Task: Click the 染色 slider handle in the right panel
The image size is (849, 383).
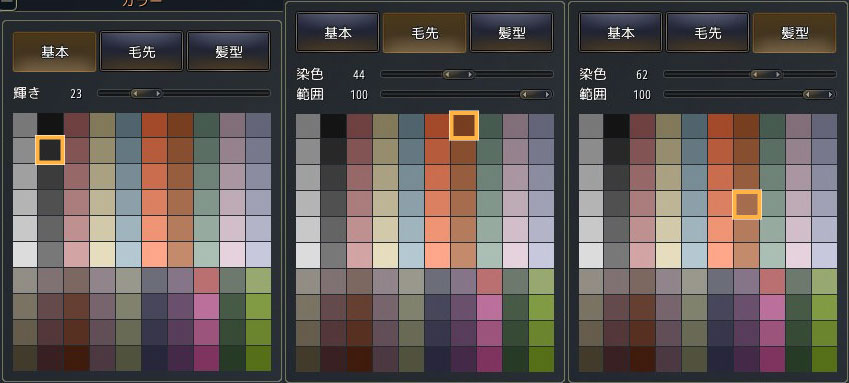Action: (766, 74)
